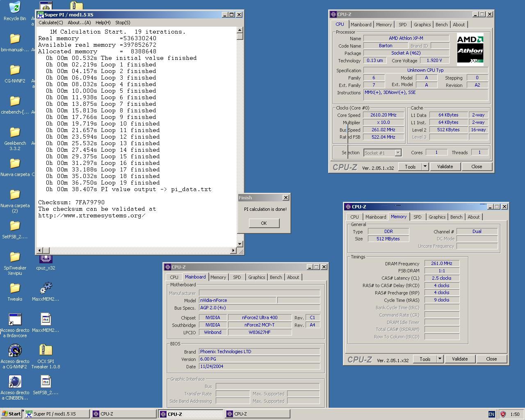
Task: Open the Geekbench 3.3.2 folder icon
Action: click(x=15, y=132)
